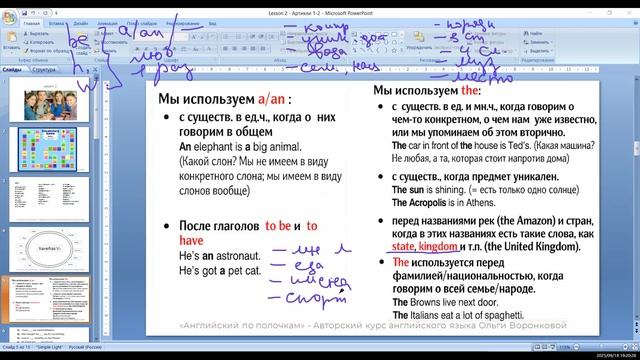This screenshot has width=640, height=360.
Task: Open the Вид ribbon tab
Action: point(213,24)
